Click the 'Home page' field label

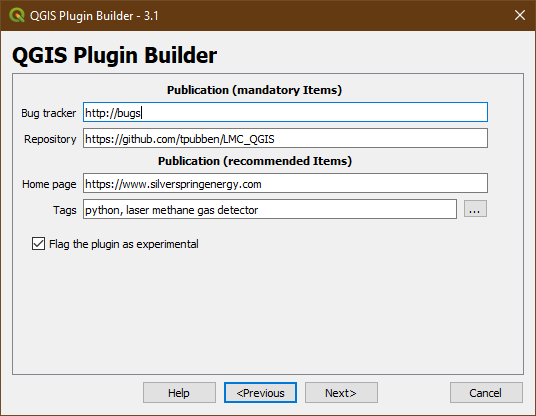pos(49,184)
